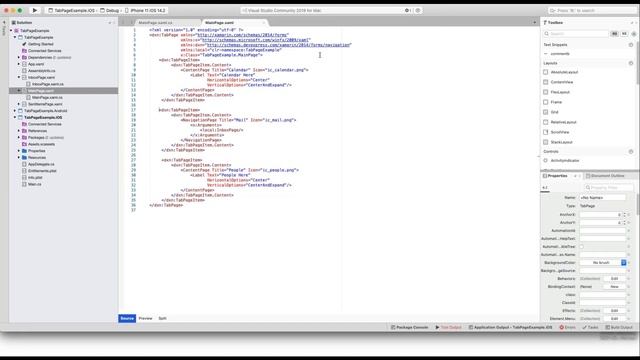The width and height of the screenshot is (640, 360).
Task: Collapse the Controls toolbox section
Action: [x=631, y=151]
